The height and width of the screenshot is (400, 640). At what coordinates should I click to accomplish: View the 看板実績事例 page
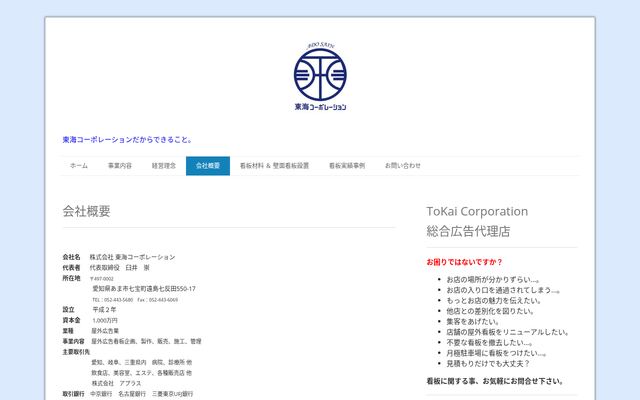pos(347,166)
